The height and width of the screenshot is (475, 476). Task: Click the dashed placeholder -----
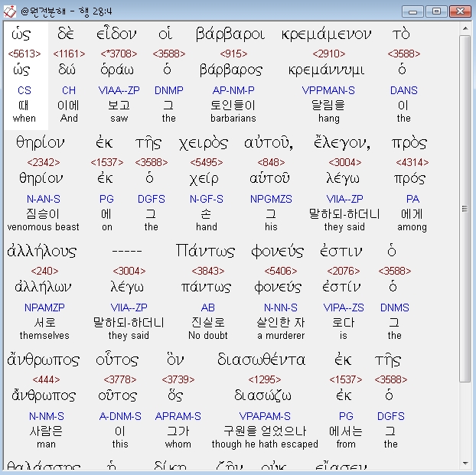(127, 252)
